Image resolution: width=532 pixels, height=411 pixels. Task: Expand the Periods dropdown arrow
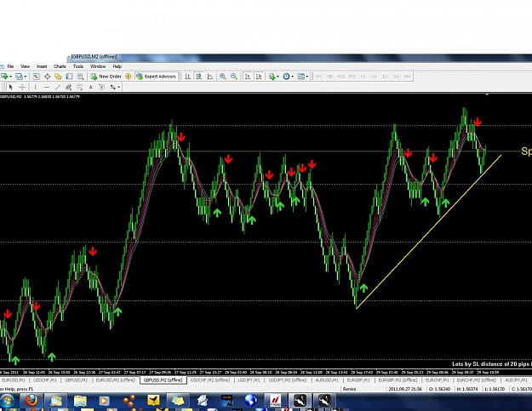293,77
